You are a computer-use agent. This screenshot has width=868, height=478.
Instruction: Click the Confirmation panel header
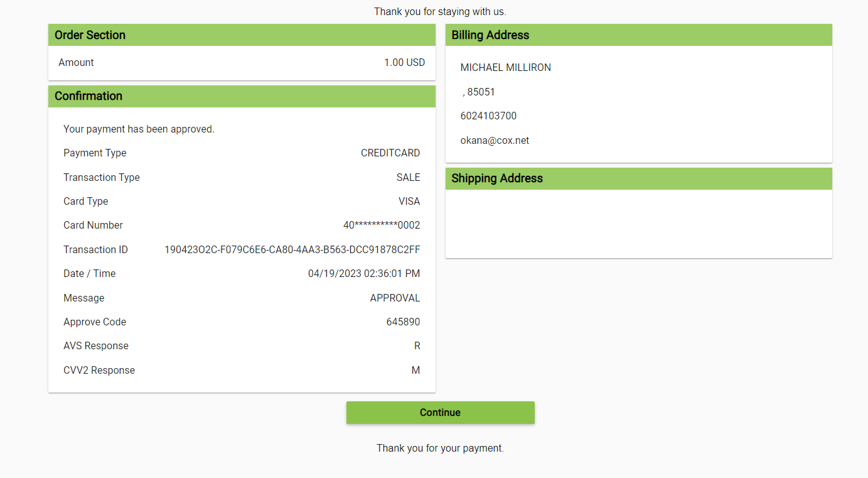[88, 96]
